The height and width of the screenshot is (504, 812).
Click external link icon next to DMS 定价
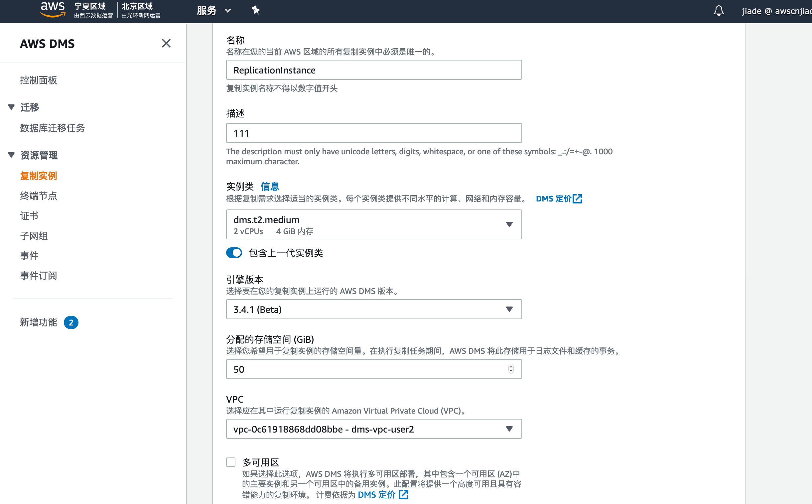577,199
